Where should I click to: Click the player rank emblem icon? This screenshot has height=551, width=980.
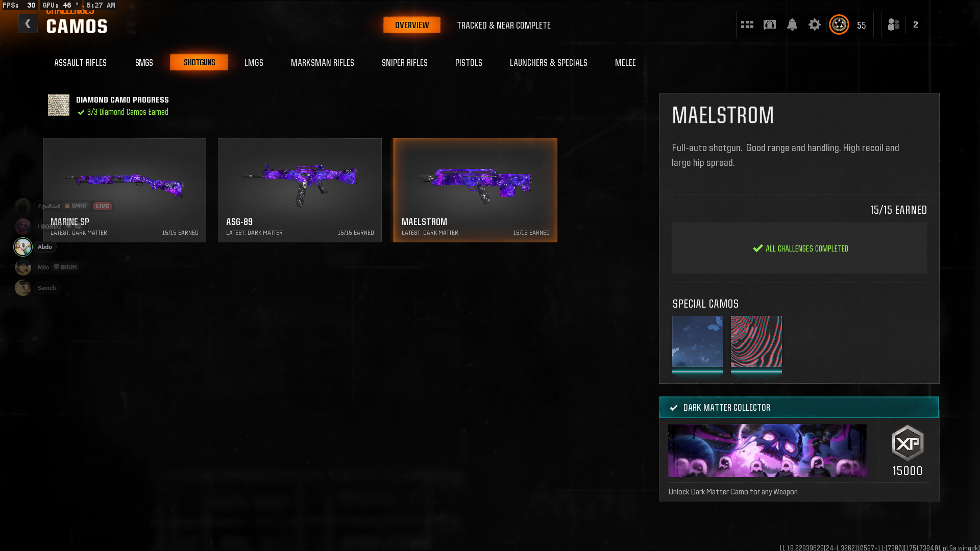pyautogui.click(x=839, y=24)
